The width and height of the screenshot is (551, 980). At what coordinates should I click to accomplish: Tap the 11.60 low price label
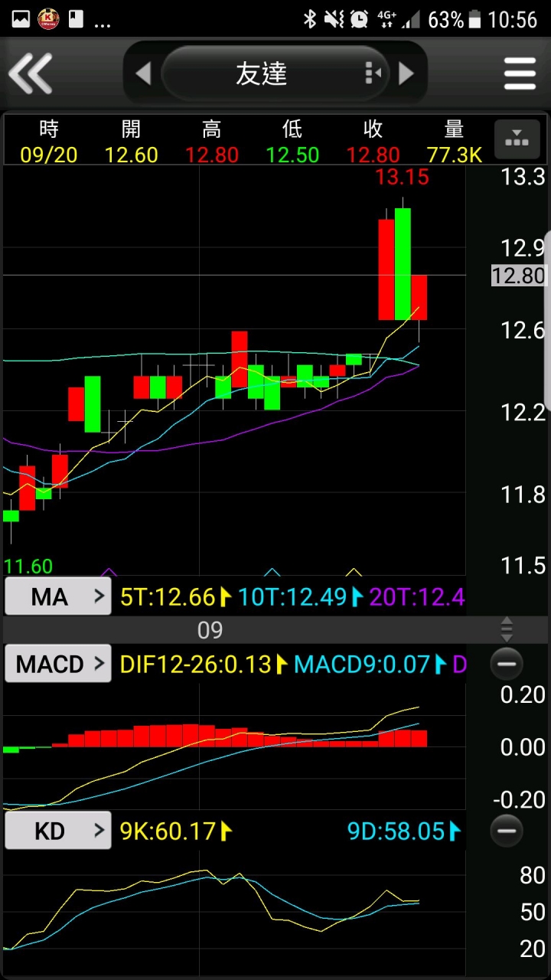28,567
